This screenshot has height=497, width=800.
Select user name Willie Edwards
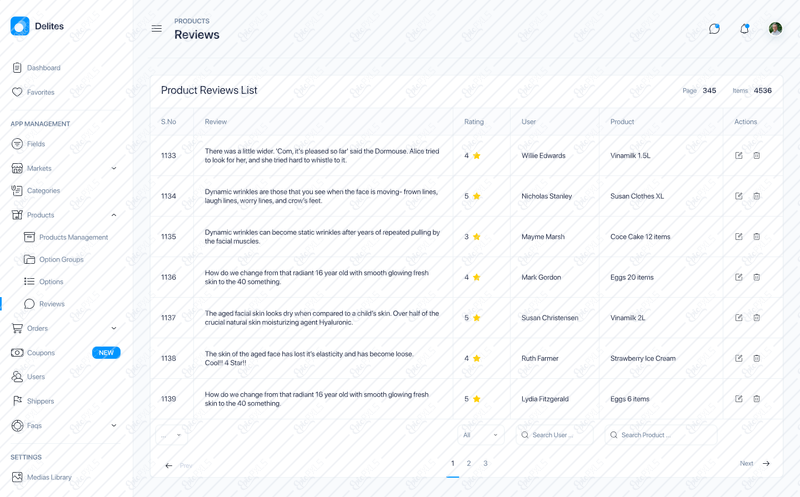pyautogui.click(x=543, y=156)
